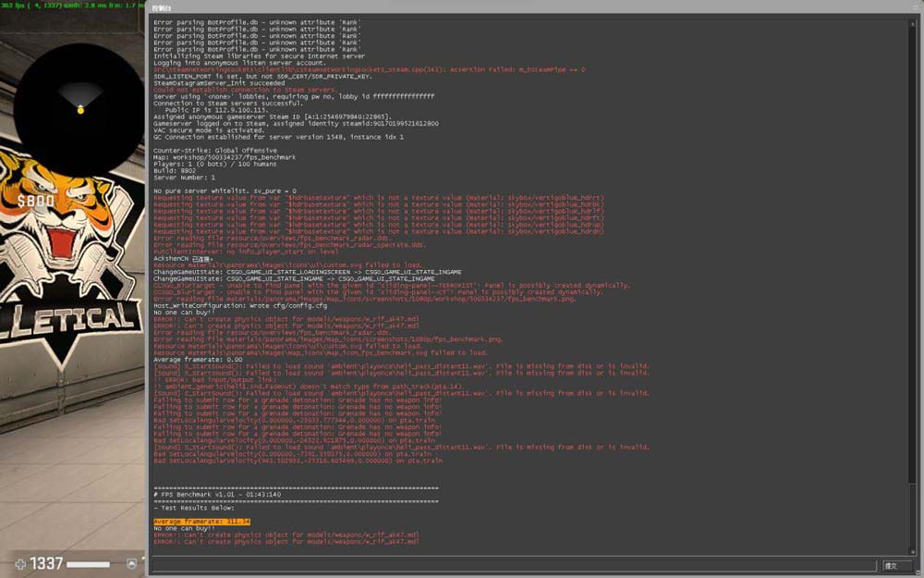
Task: Click 'ambient_generic(heli.snd.Fadeout)' error line
Action: [308, 387]
